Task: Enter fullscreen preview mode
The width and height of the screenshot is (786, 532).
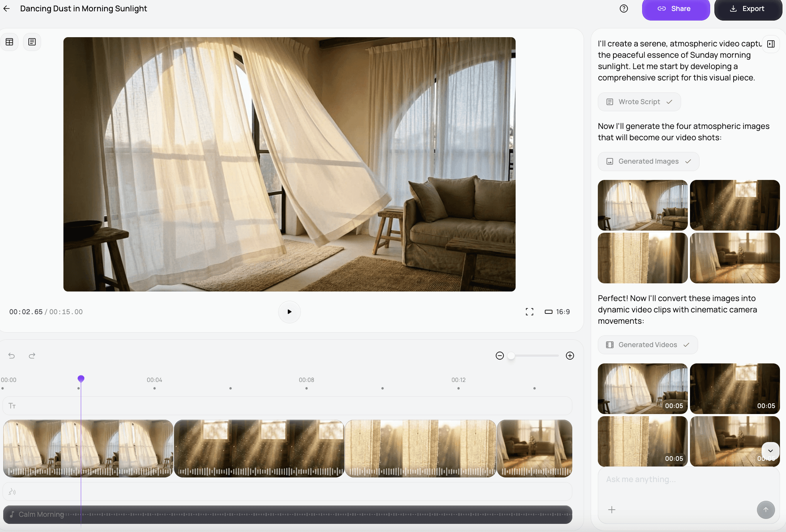Action: tap(529, 312)
